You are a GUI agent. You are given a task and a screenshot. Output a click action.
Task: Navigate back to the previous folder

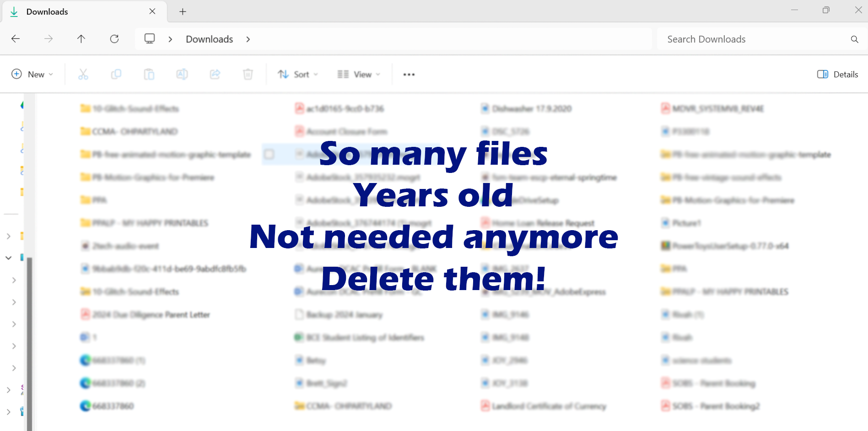click(x=15, y=39)
